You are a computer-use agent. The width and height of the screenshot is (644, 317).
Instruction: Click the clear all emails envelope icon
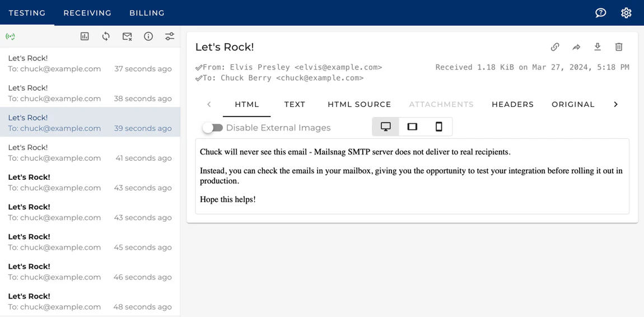point(127,36)
